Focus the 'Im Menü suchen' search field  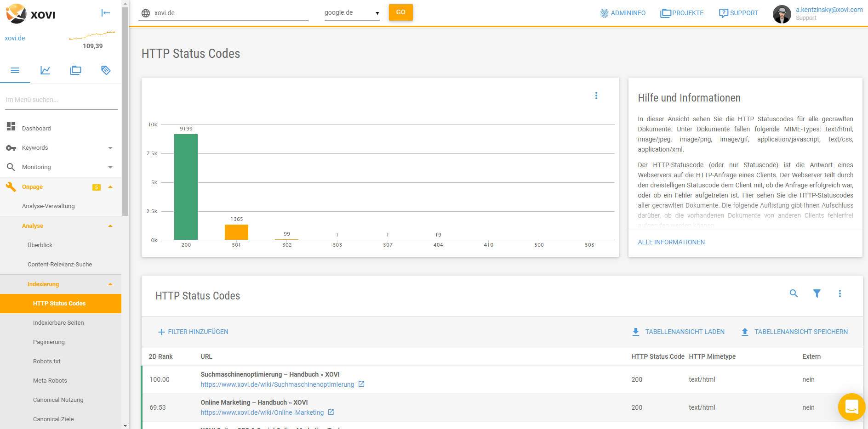pos(61,100)
